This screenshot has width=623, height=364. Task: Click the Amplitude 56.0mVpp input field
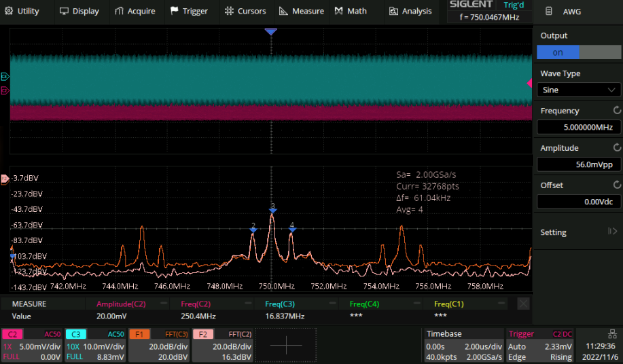pos(578,164)
